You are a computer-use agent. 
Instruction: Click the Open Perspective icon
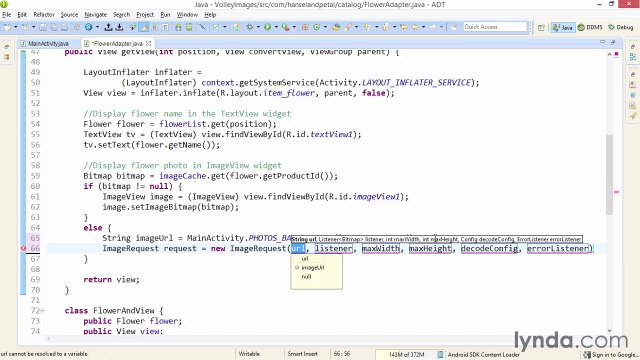coord(541,27)
